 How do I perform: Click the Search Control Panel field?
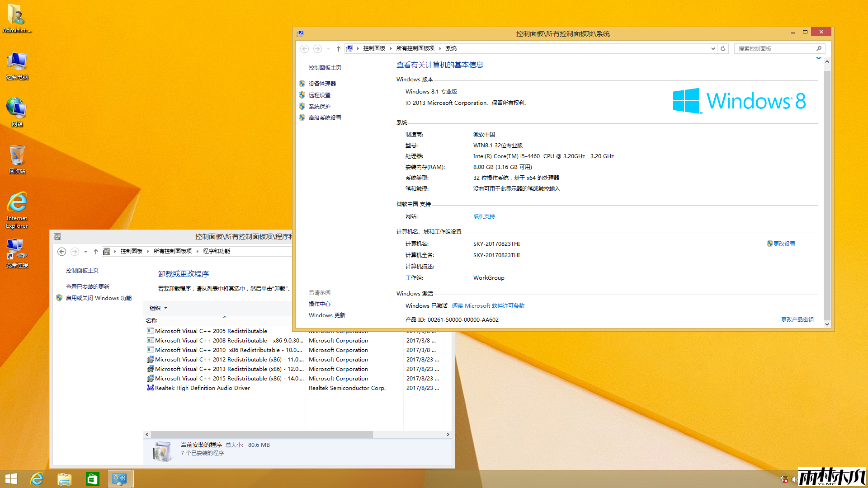pyautogui.click(x=775, y=48)
